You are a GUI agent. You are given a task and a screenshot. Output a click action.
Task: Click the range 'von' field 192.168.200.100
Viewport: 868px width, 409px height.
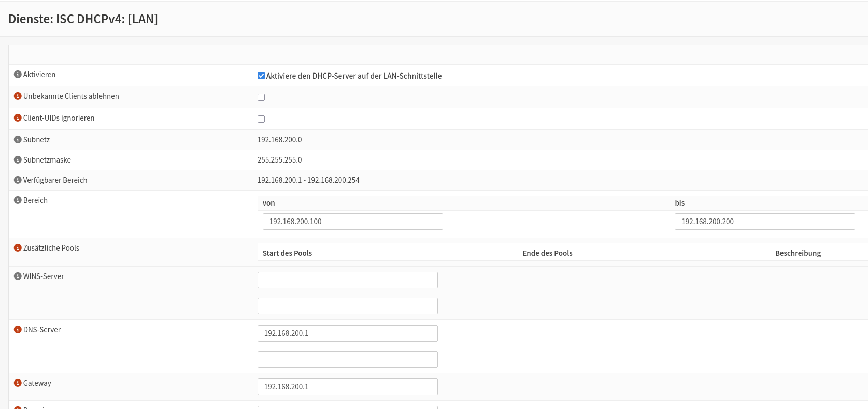[x=352, y=222]
